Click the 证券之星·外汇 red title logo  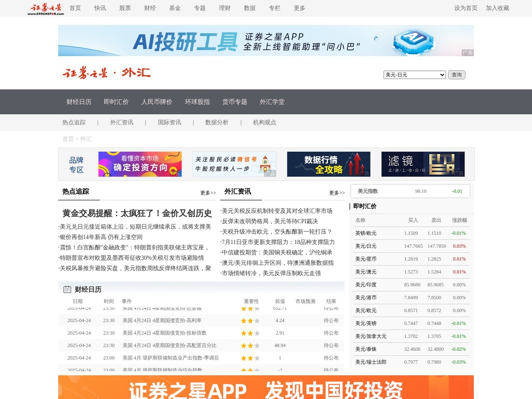pos(107,72)
